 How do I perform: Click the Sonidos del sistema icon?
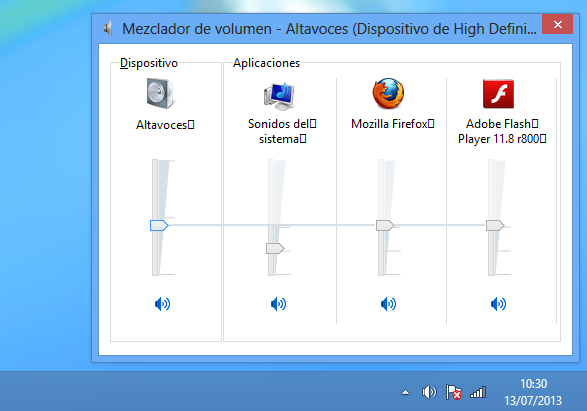pos(279,96)
